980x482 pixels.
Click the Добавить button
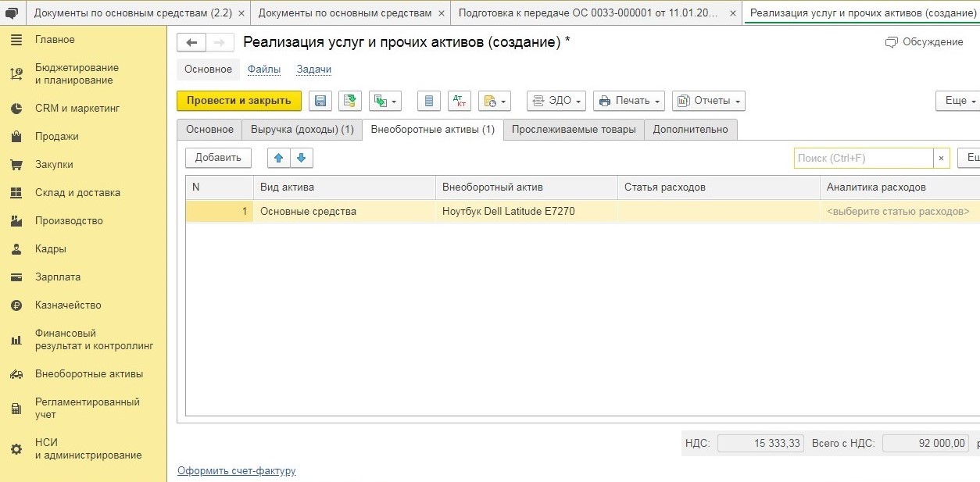pyautogui.click(x=218, y=158)
